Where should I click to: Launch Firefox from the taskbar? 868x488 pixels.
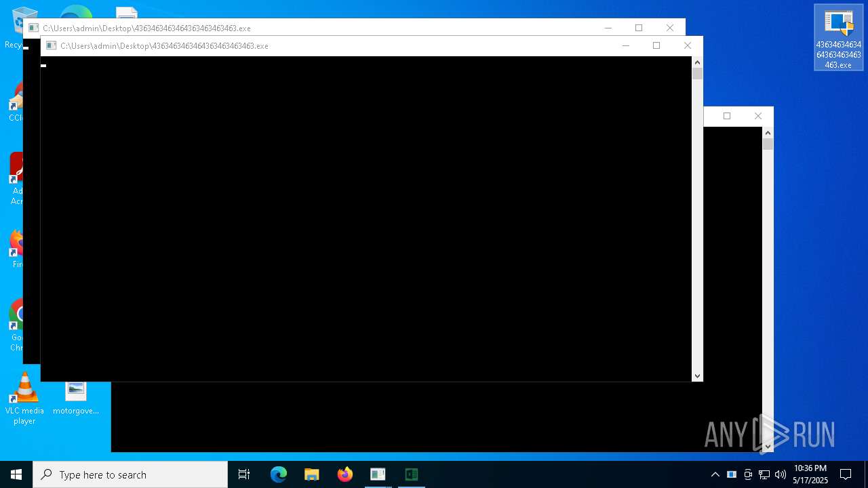(345, 474)
